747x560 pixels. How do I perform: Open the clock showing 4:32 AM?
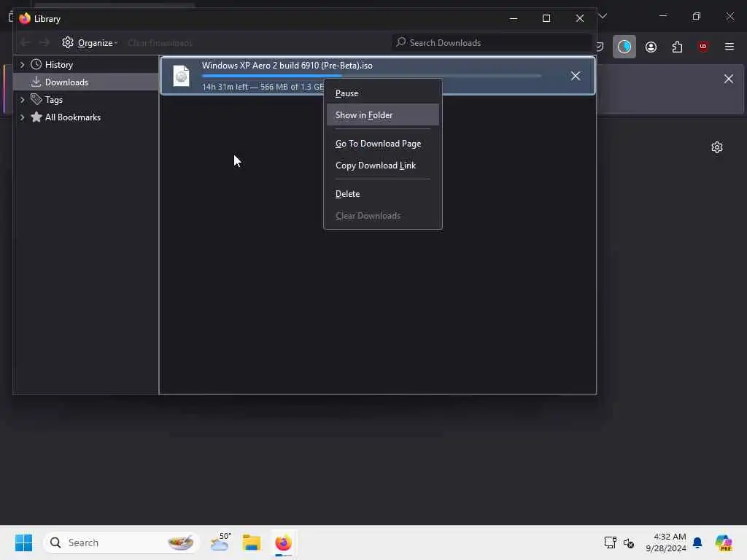[x=665, y=542]
